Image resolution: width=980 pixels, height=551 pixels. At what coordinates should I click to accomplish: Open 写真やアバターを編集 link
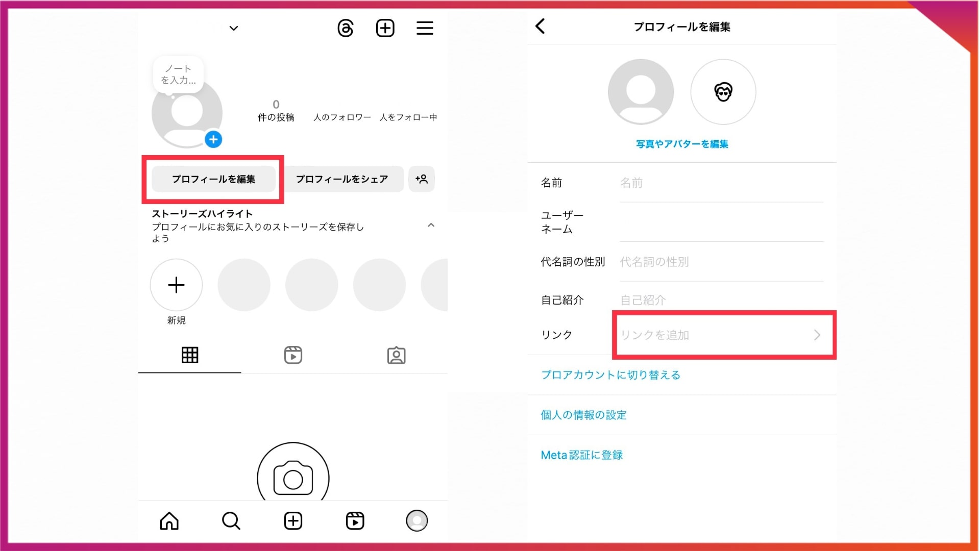pyautogui.click(x=682, y=144)
